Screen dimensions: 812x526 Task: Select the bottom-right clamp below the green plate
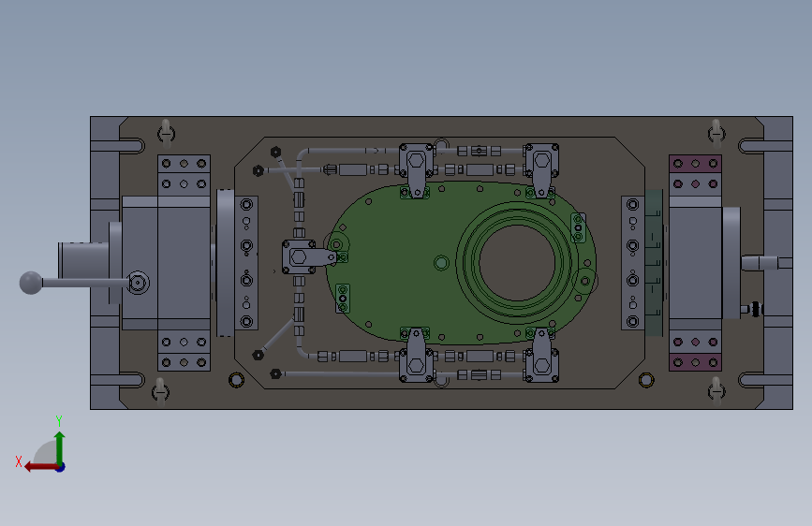tap(541, 355)
